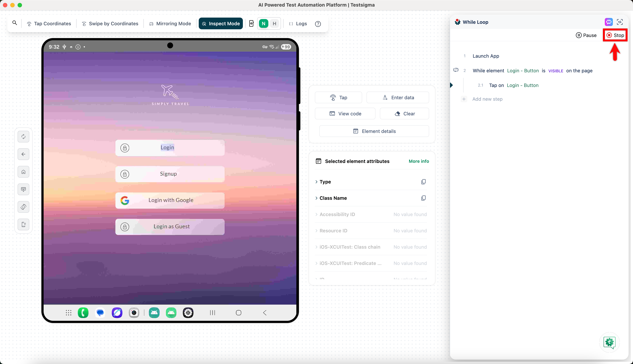This screenshot has height=364, width=633.
Task: Switch to Hybrid context H toggle
Action: coord(275,24)
